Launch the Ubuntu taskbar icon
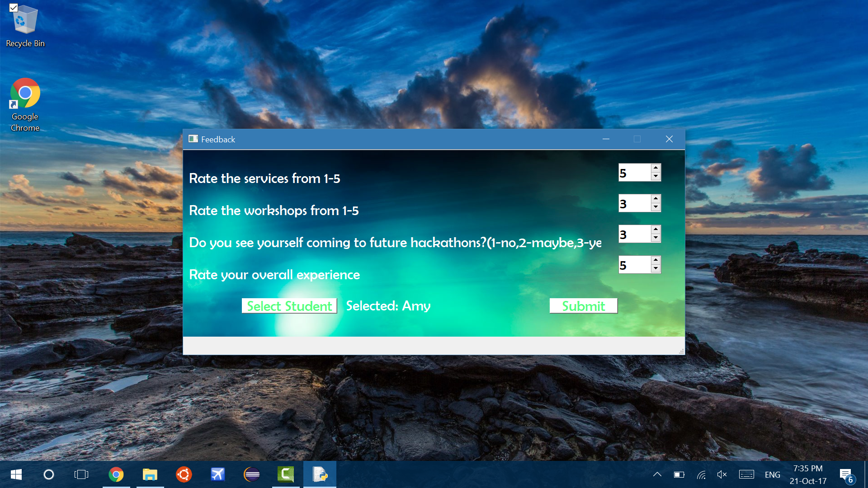This screenshot has height=488, width=868. [184, 474]
